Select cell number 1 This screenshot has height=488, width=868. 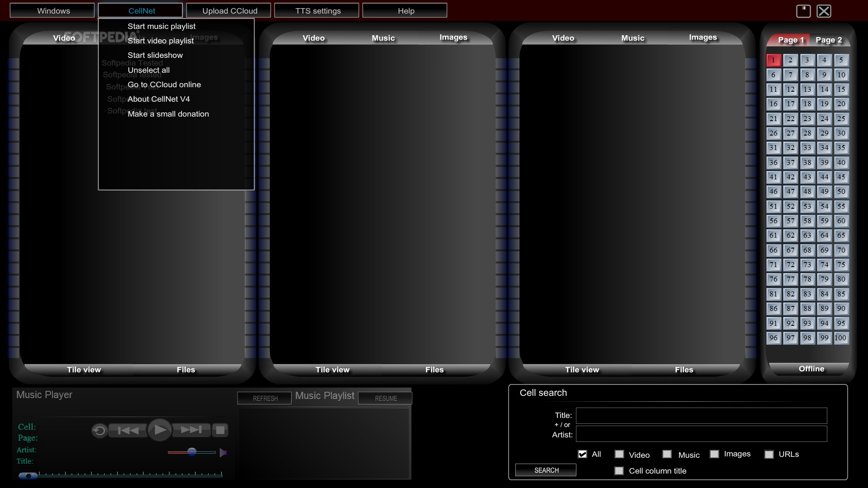coord(773,60)
